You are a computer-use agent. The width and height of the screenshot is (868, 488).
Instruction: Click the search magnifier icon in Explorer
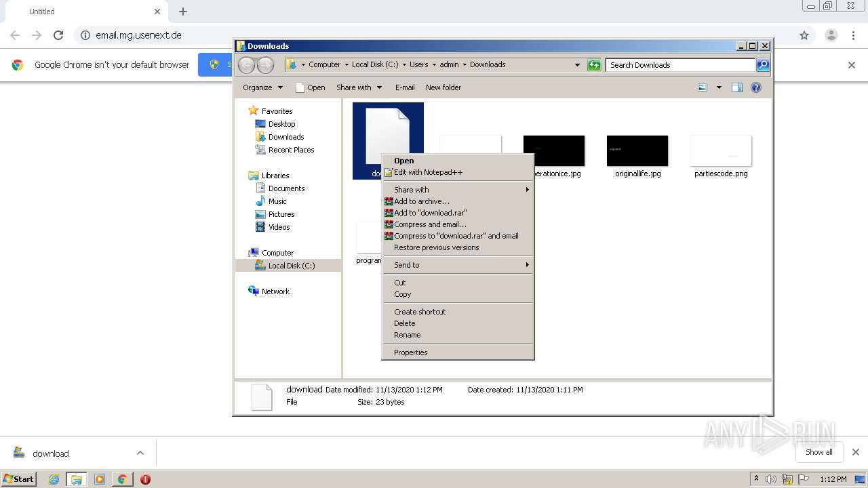coord(763,65)
